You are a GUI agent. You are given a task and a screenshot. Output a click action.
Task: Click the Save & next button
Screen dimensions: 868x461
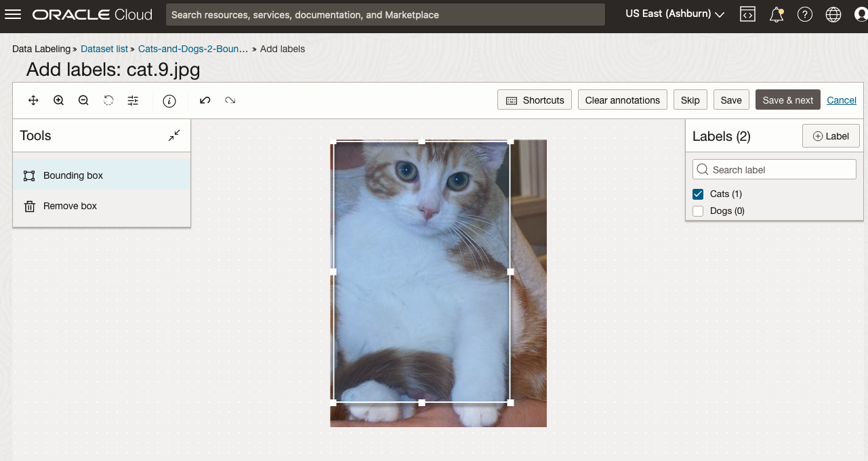click(x=787, y=100)
